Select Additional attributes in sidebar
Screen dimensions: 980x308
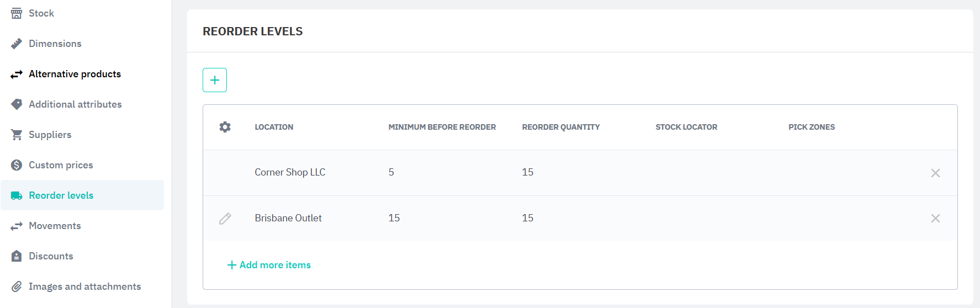(75, 104)
